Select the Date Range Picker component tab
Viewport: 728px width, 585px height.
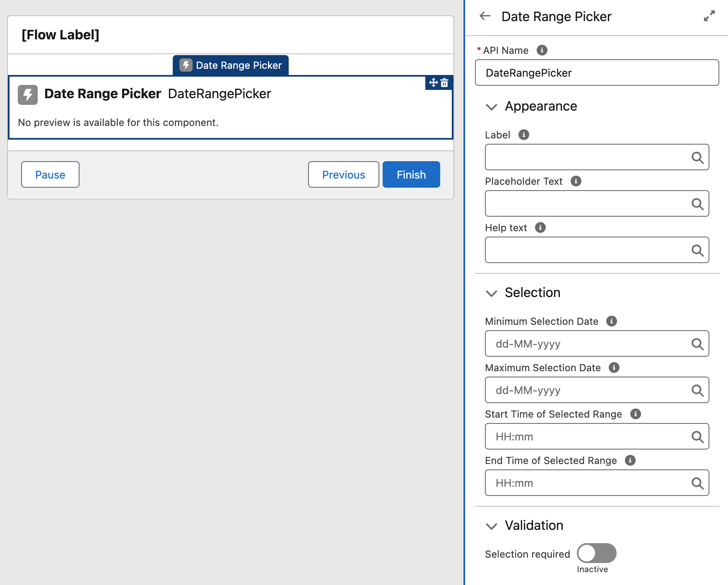coord(231,65)
